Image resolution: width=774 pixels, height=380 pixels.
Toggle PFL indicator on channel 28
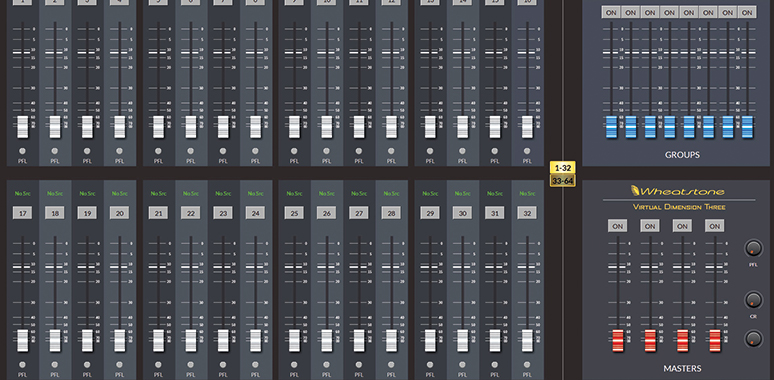[391, 365]
